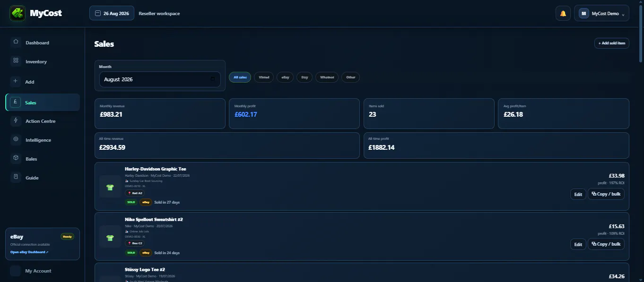Viewport: 644px width, 282px height.
Task: Click the Inventory grid icon in sidebar
Action: pyautogui.click(x=16, y=61)
